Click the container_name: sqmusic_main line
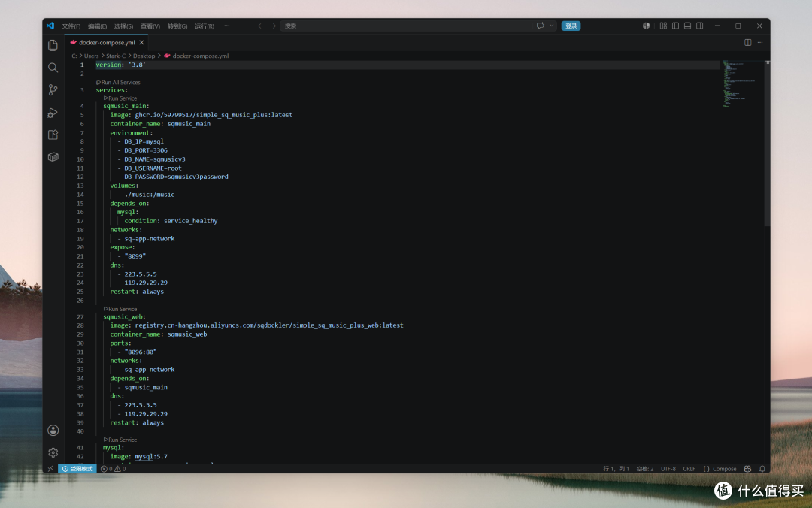 160,124
